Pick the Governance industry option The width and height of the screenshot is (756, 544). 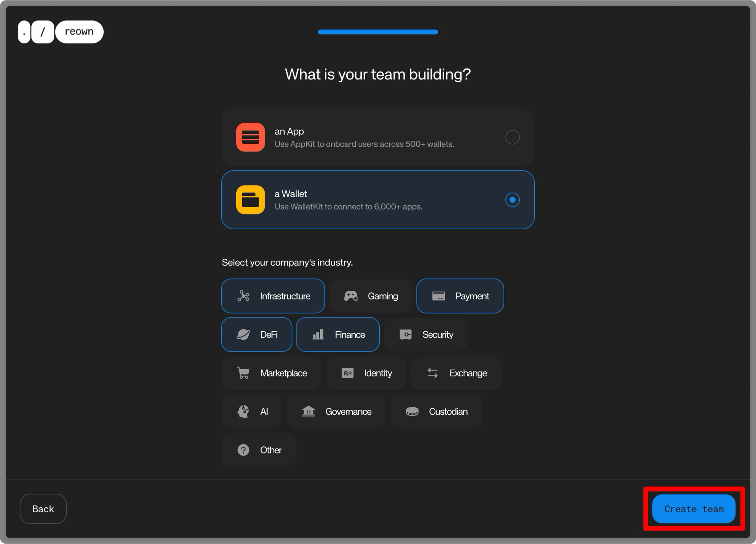[336, 411]
